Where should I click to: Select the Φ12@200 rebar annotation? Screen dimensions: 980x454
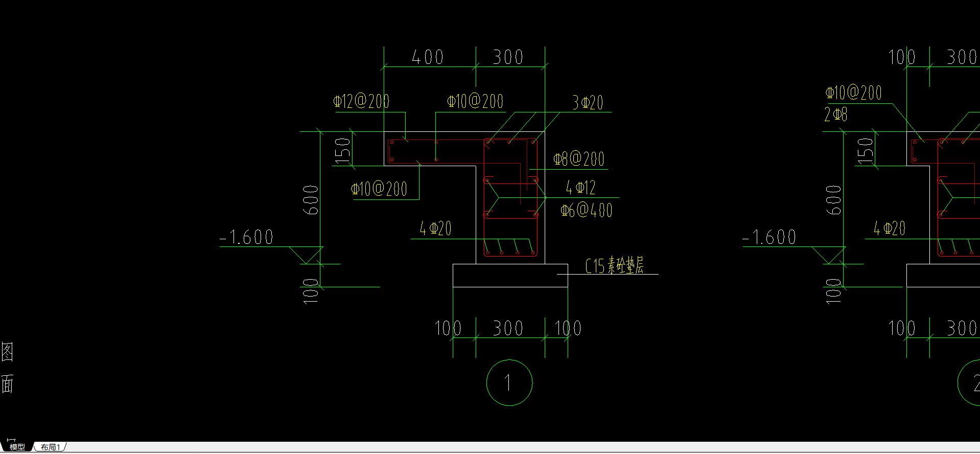coord(361,101)
